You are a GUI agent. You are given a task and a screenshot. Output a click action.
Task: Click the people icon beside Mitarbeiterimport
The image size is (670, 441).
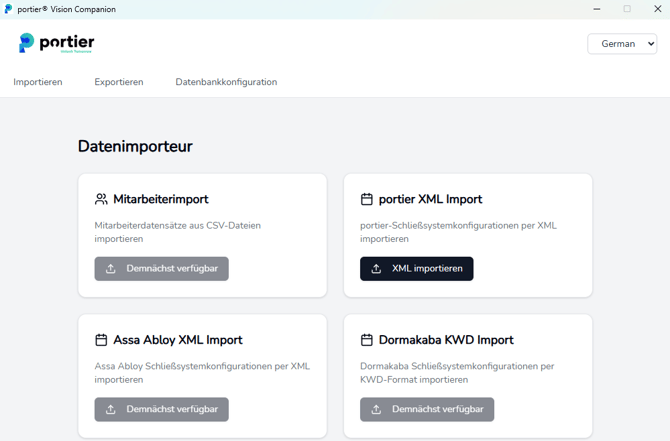(101, 200)
